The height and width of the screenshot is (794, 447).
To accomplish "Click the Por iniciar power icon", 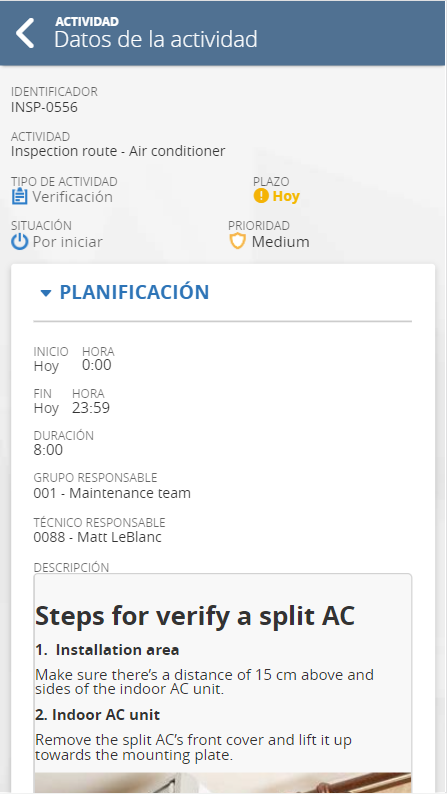I will [x=19, y=242].
